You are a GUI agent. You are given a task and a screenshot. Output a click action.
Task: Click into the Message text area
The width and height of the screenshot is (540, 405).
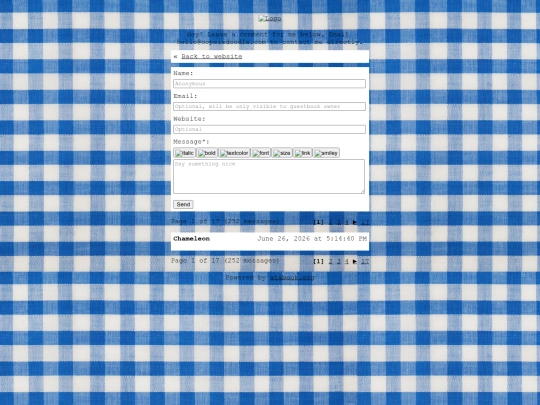tap(269, 176)
